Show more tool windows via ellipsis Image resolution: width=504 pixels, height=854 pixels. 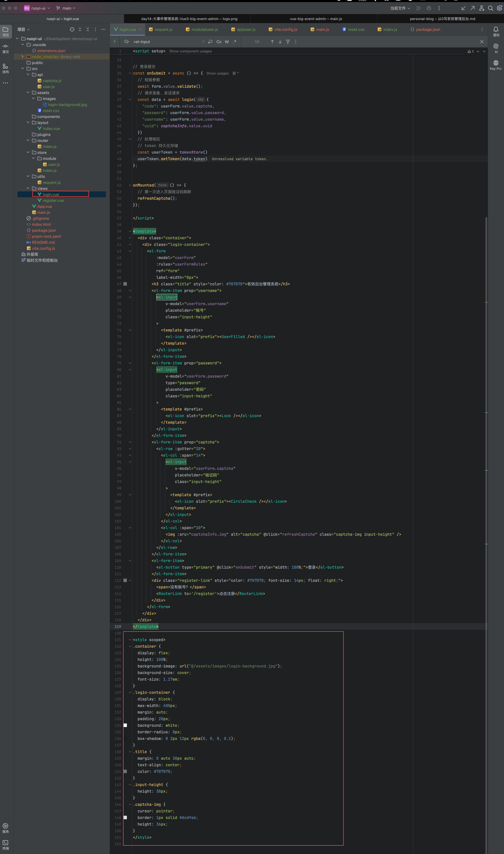(5, 83)
